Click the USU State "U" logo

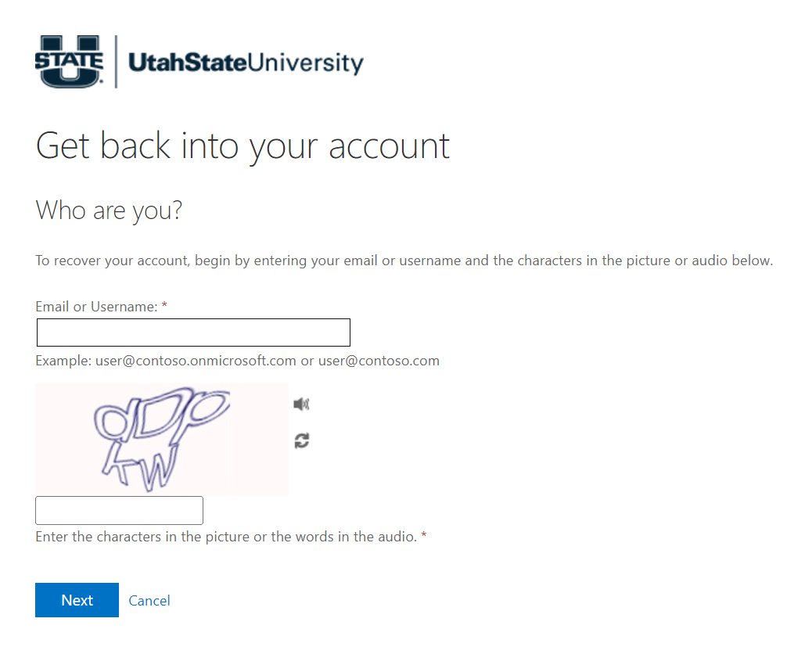pos(69,62)
